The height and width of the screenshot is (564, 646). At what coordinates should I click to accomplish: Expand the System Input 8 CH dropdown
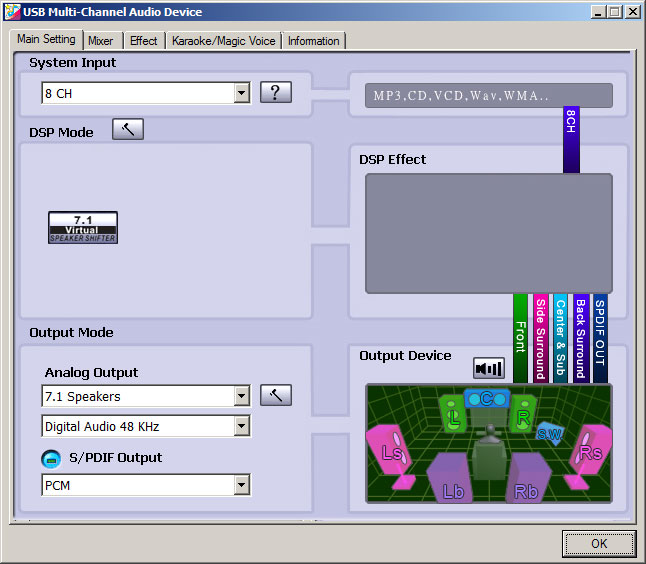pyautogui.click(x=241, y=94)
